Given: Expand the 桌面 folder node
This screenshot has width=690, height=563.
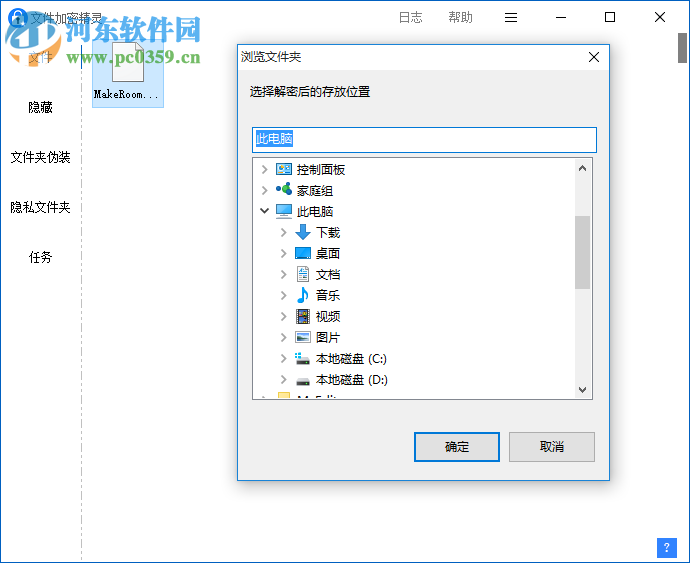Looking at the screenshot, I should pos(283,253).
